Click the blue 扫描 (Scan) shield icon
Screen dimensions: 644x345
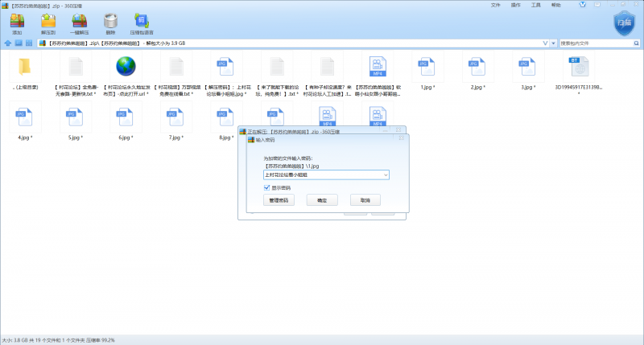click(625, 26)
